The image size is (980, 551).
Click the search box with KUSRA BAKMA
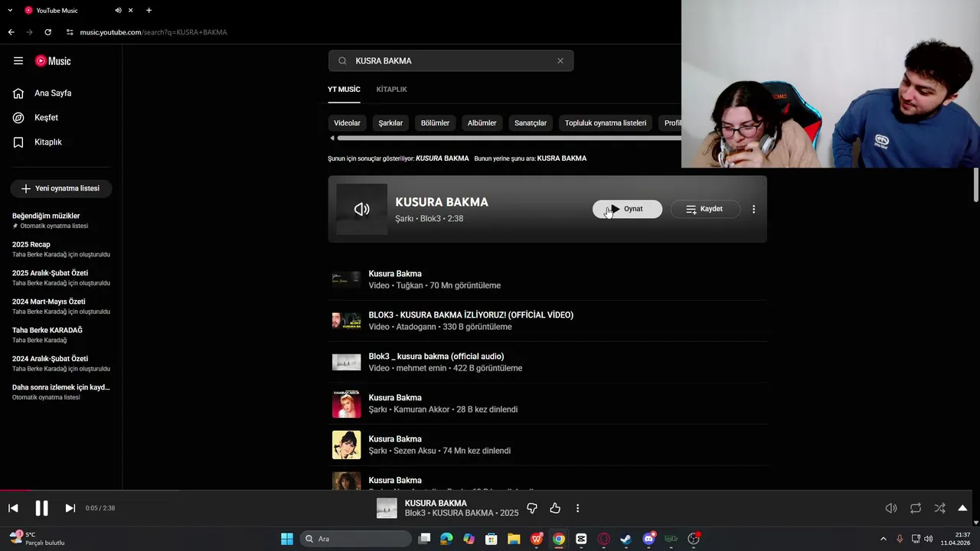(x=451, y=61)
